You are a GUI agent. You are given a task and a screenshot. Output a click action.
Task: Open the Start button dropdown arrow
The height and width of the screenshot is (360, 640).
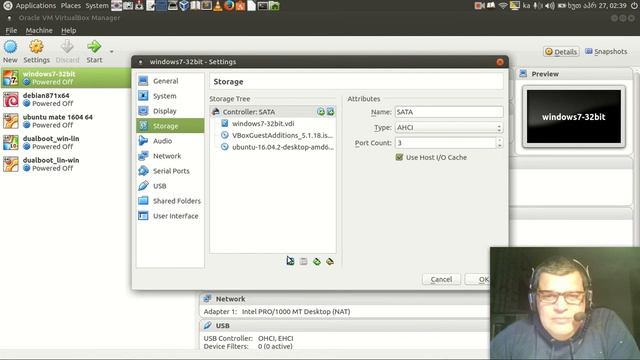click(111, 52)
